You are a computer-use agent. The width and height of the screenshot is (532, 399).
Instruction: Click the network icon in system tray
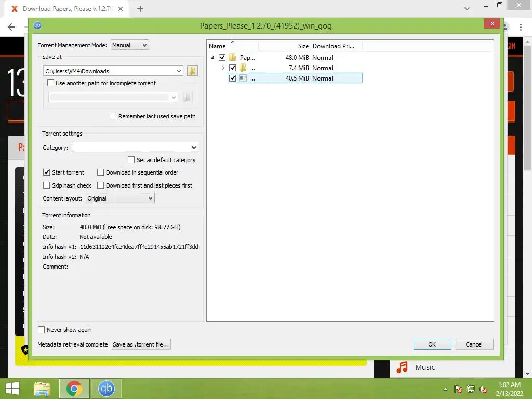(471, 389)
